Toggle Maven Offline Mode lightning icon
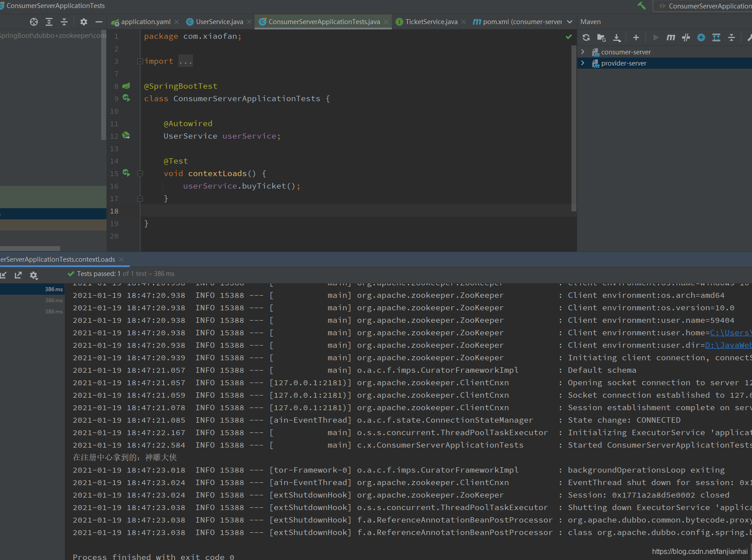The width and height of the screenshot is (752, 560). (701, 37)
